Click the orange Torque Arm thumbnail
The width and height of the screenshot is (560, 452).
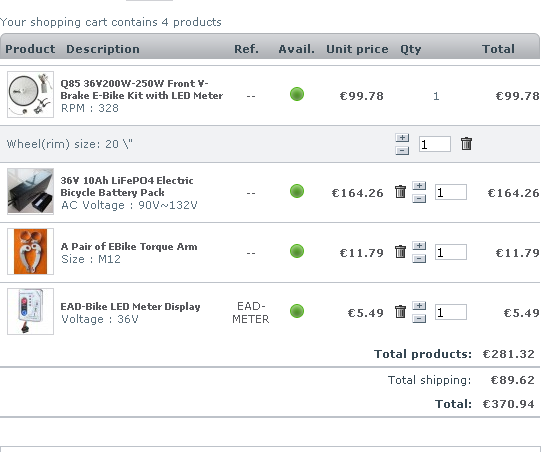[30, 251]
